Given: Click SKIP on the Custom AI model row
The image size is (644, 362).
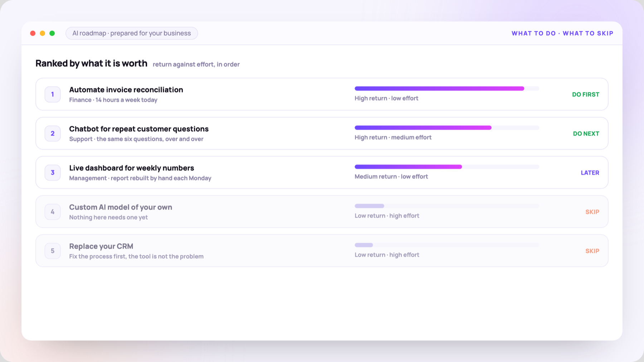Looking at the screenshot, I should pos(592,212).
